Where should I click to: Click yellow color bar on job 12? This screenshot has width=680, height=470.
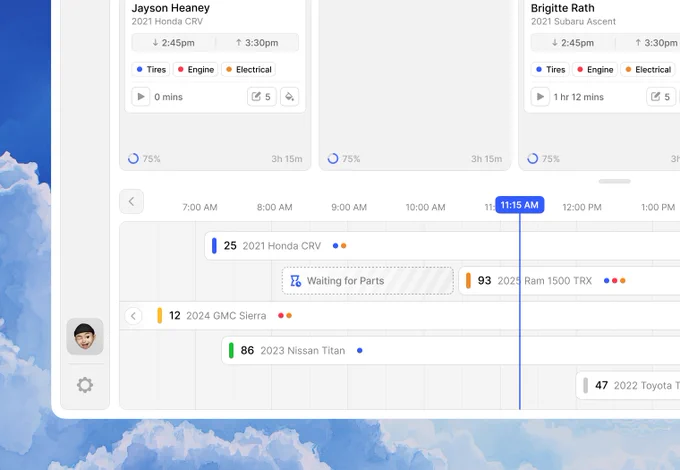(160, 316)
